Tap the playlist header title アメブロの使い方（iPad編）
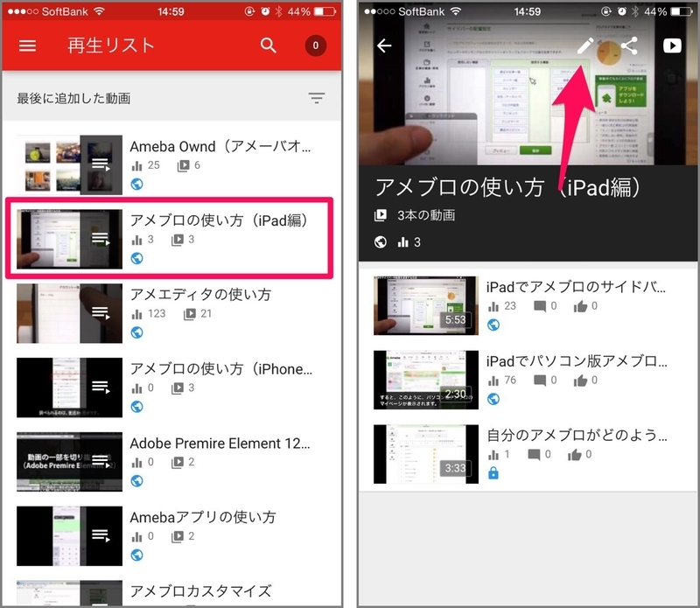 click(508, 187)
